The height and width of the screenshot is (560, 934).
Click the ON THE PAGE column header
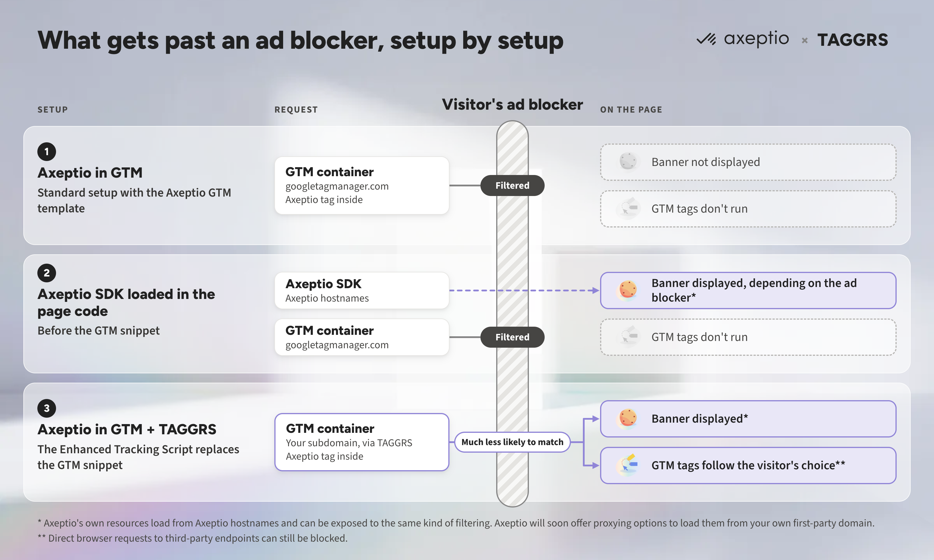[631, 109]
